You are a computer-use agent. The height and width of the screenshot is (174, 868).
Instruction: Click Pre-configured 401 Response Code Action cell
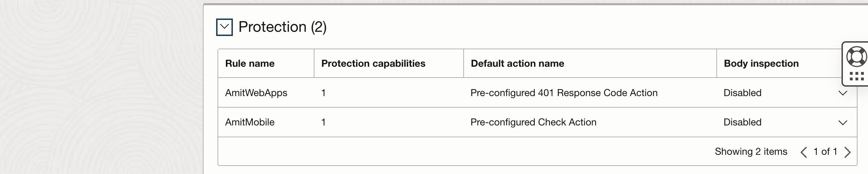564,93
